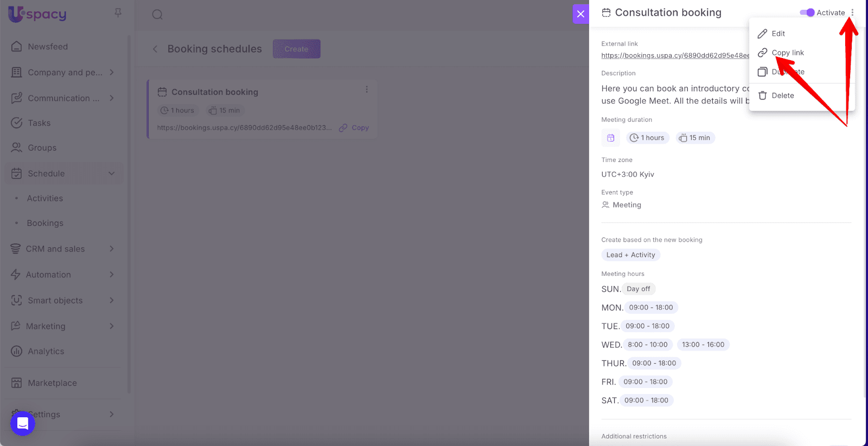Click Wednesday's 8:00 - 10:00 slot
This screenshot has height=446, width=868.
click(x=648, y=345)
